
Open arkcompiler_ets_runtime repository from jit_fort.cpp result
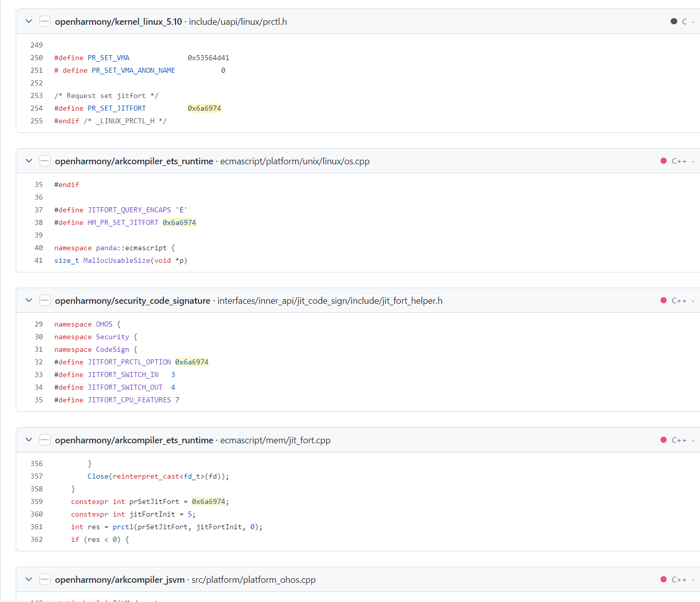[x=134, y=440]
